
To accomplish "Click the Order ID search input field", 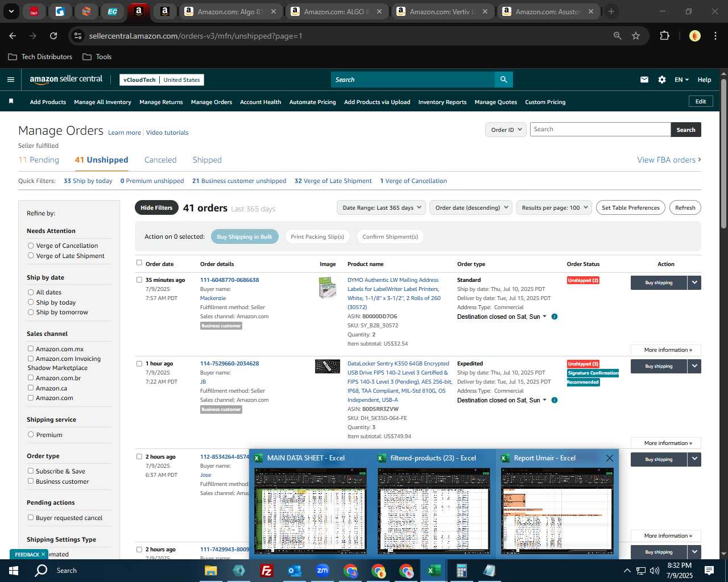I will tap(600, 130).
